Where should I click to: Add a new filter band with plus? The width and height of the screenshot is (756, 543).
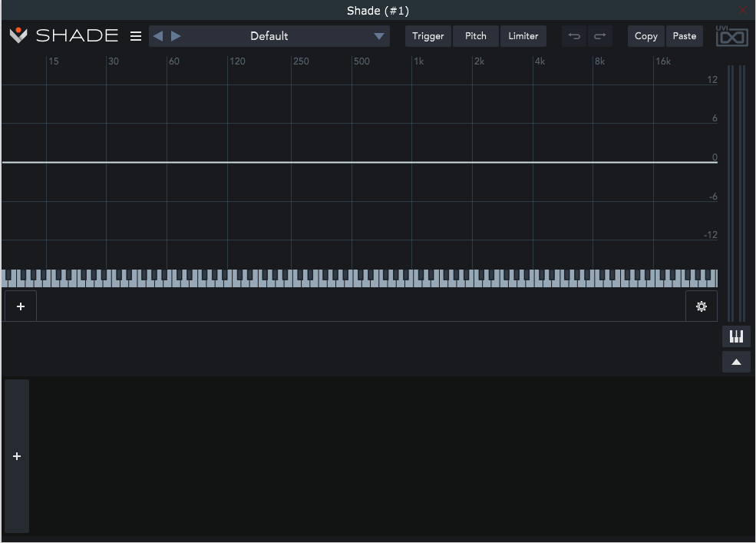(x=21, y=306)
